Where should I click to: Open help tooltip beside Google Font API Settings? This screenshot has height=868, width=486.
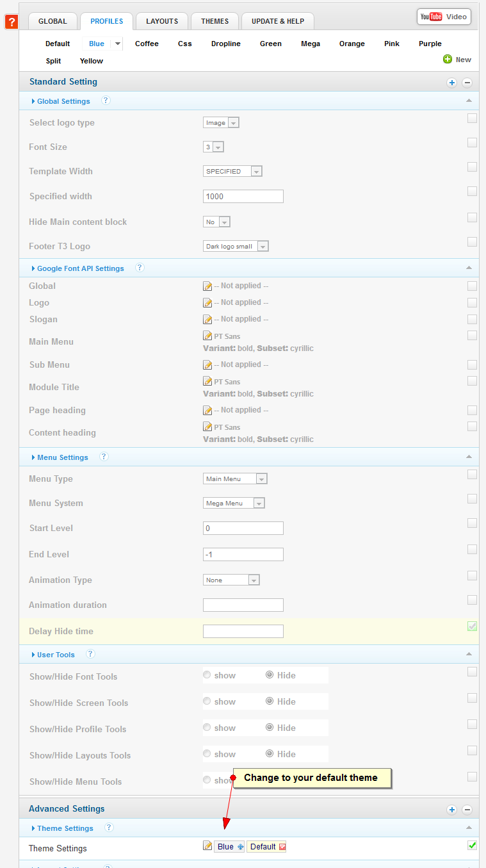coord(140,268)
